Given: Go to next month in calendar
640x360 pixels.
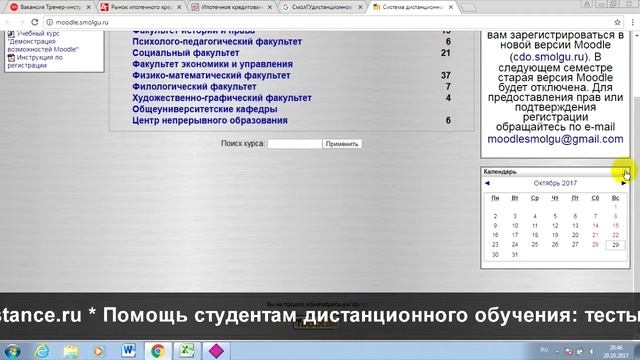Looking at the screenshot, I should 624,183.
